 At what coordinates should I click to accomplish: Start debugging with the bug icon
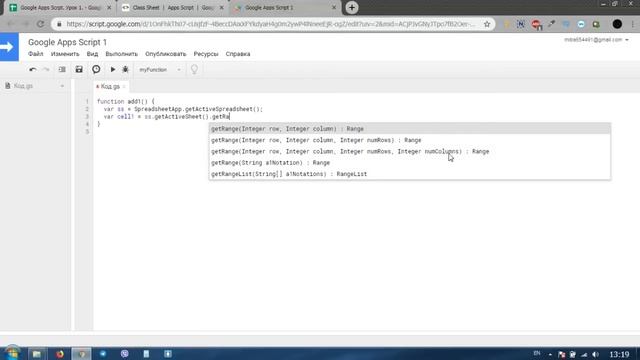click(x=125, y=69)
